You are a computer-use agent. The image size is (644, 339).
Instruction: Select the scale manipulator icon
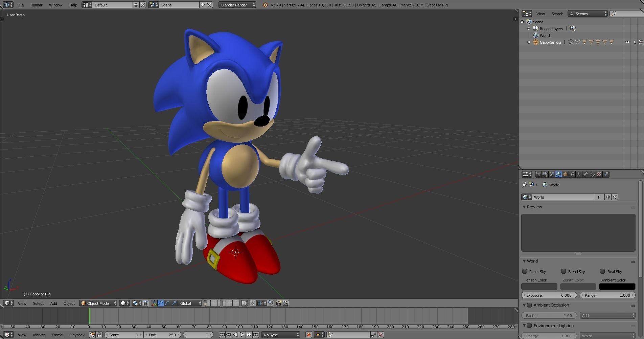(174, 303)
